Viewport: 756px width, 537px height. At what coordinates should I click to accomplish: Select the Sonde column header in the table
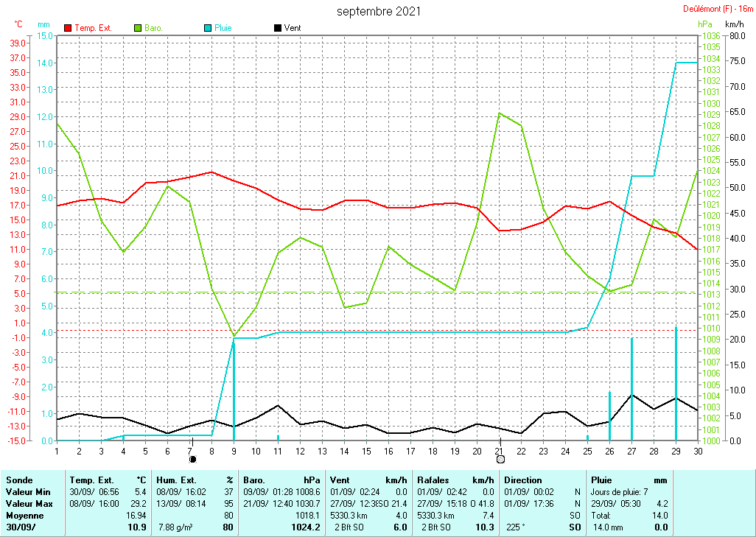point(18,480)
